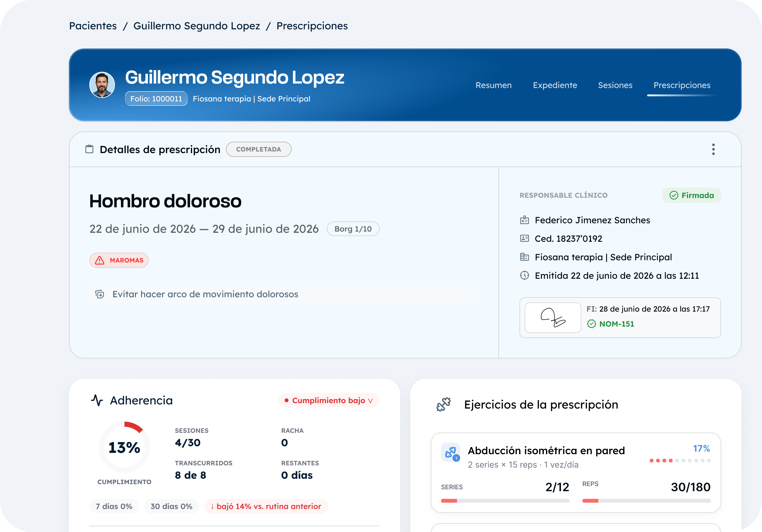Click the Hombro doloroso prescription title

165,201
